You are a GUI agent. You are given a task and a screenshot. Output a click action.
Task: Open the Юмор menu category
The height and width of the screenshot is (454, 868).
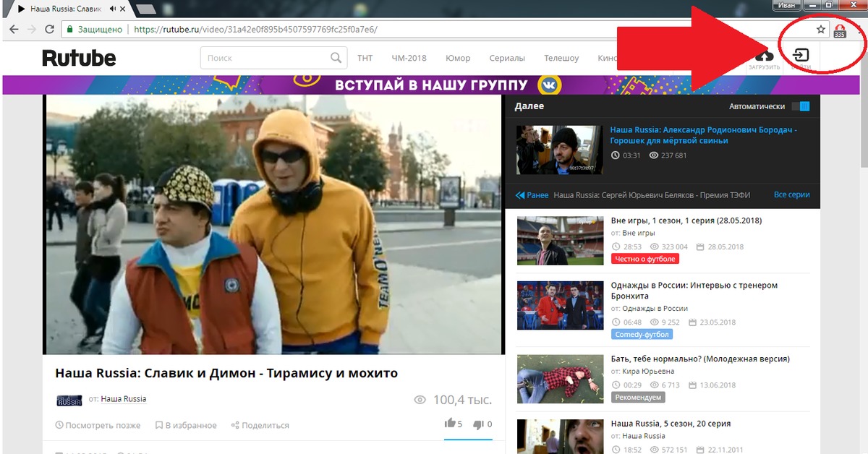(x=458, y=58)
